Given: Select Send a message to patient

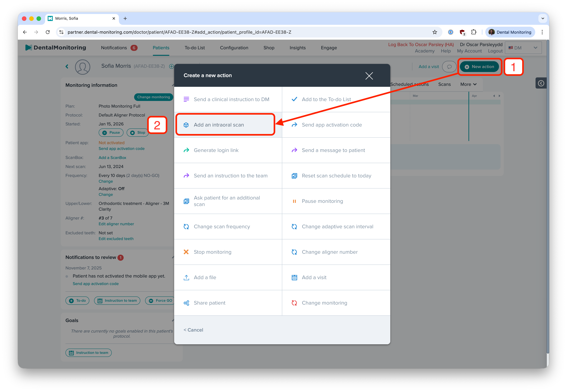Looking at the screenshot, I should pos(336,150).
